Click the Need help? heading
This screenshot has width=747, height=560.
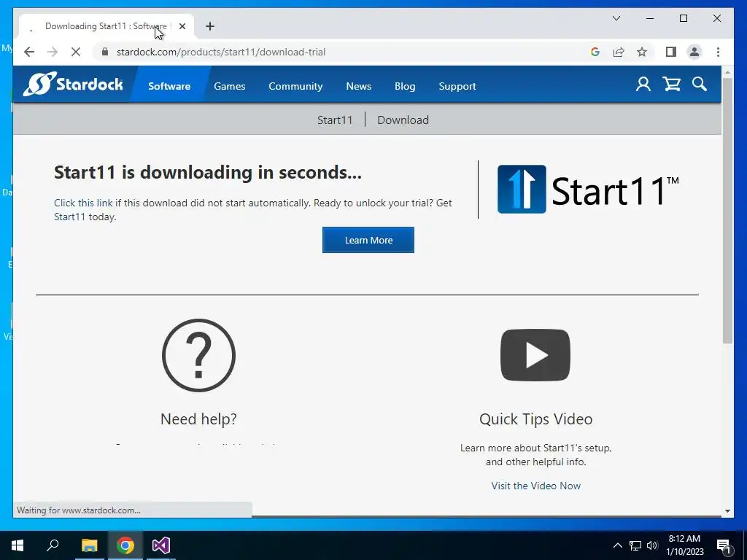click(198, 419)
